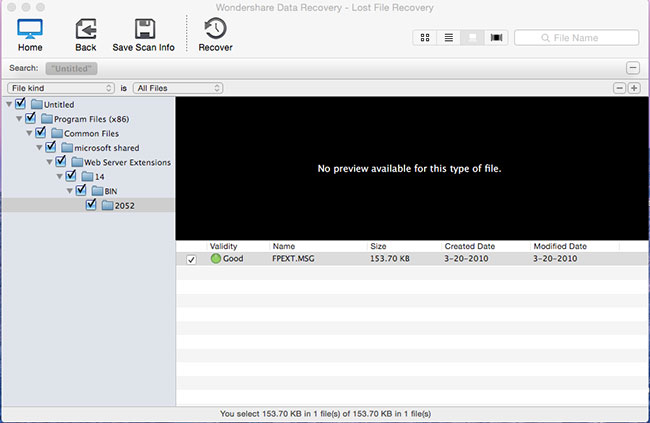
Task: Collapse the search bar minus button
Action: [x=633, y=68]
